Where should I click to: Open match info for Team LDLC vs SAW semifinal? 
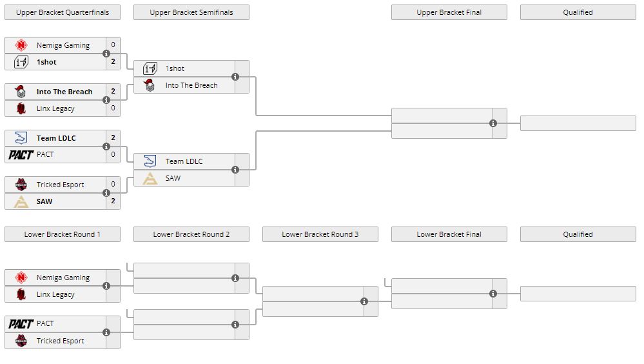click(235, 170)
